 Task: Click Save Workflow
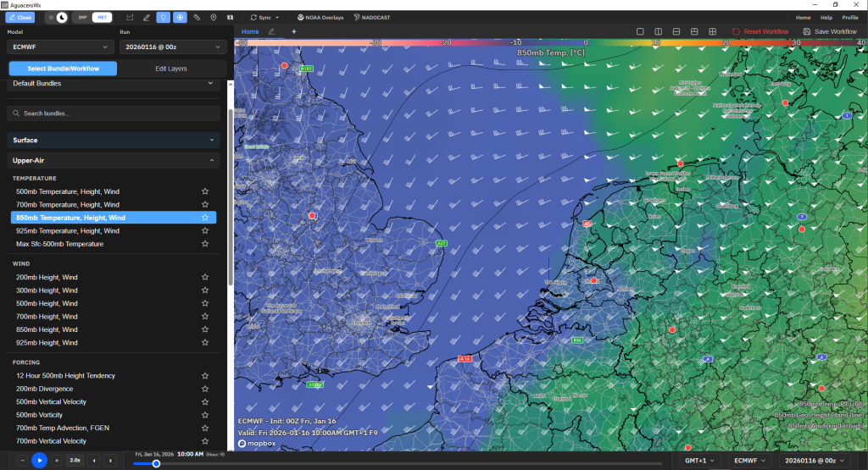830,31
